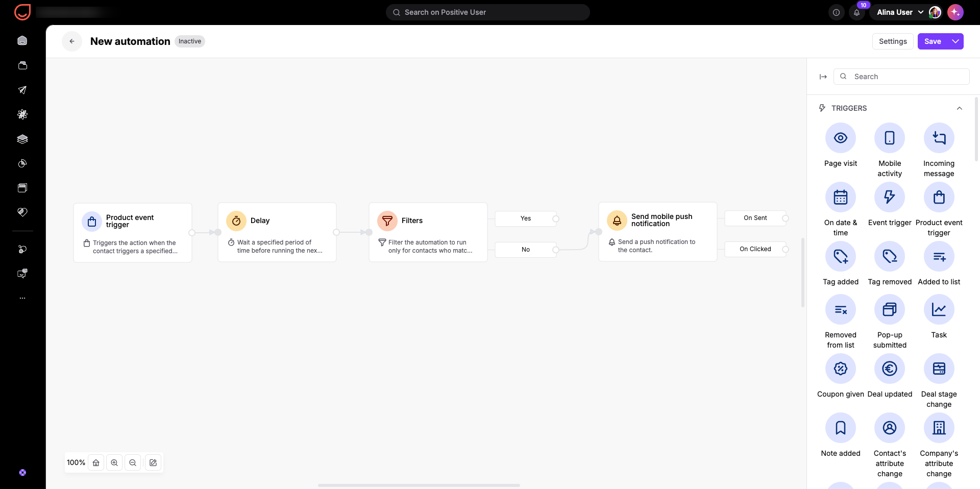Click the Yes branch output
The image size is (980, 489).
tap(526, 218)
